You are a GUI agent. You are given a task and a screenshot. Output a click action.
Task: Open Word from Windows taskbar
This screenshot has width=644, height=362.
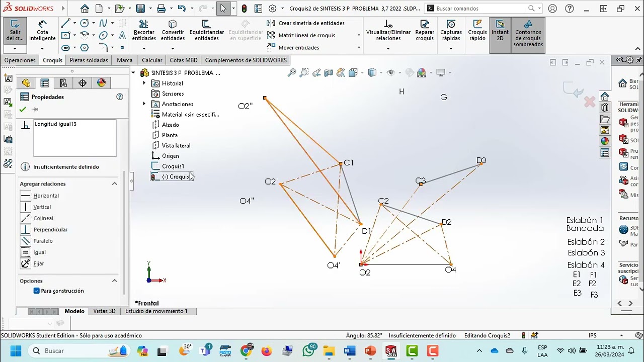point(350,351)
